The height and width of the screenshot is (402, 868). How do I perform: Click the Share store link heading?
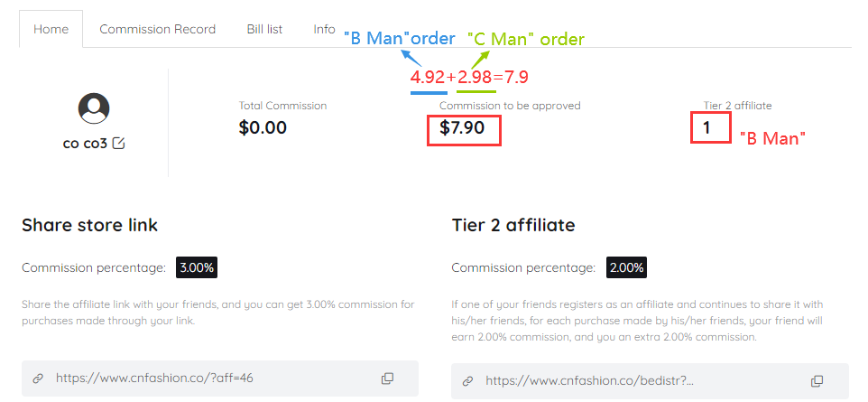point(89,225)
